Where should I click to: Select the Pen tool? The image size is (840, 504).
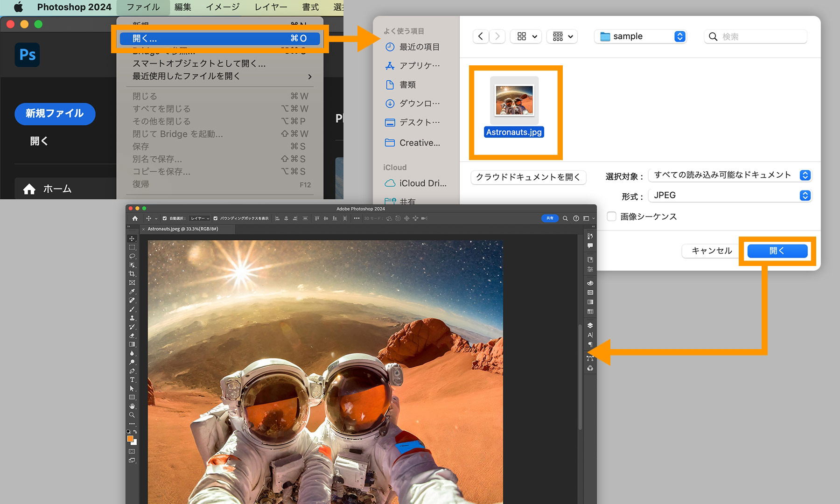tap(132, 371)
